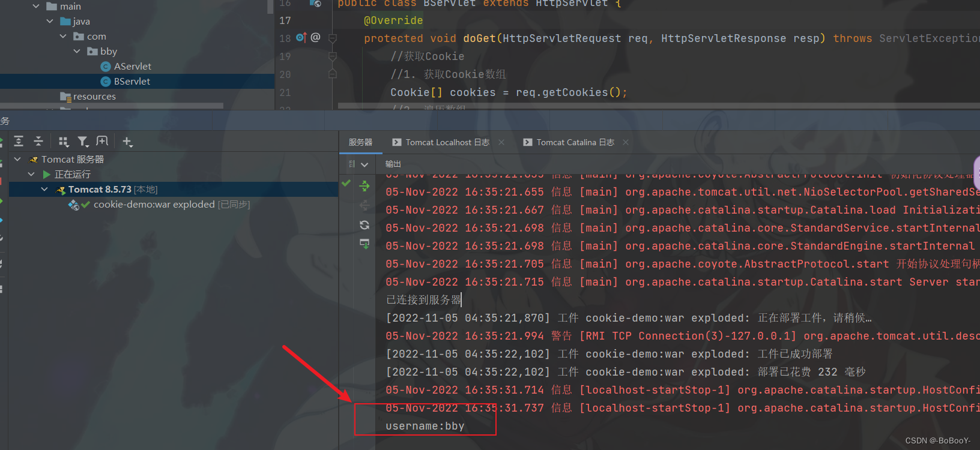Click the doGet method name in editor
The image size is (980, 450).
[479, 38]
